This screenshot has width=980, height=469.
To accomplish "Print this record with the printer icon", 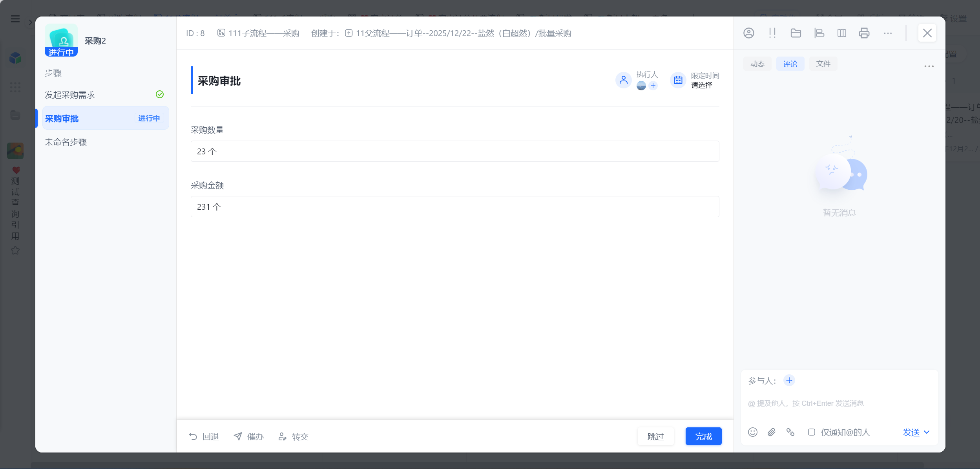I will tap(864, 33).
